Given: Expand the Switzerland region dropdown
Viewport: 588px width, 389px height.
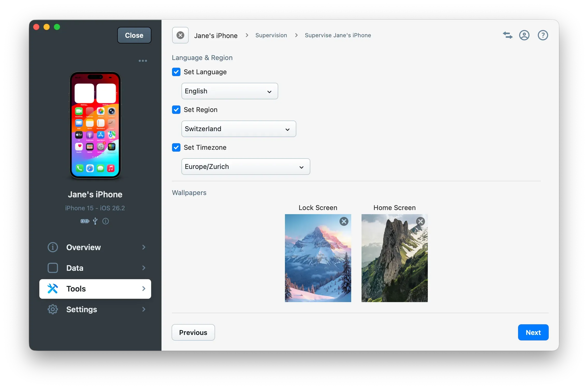Looking at the screenshot, I should pos(238,129).
